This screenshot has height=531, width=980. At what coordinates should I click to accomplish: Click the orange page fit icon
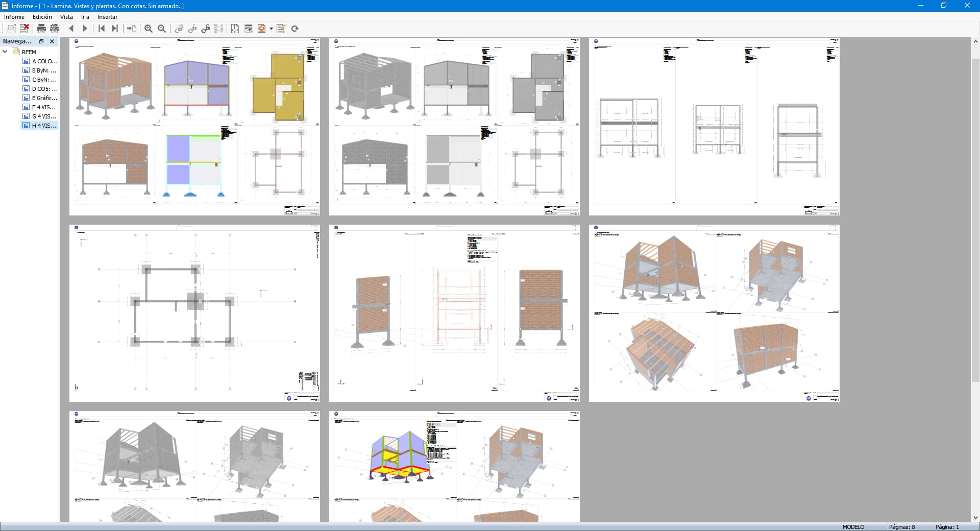click(x=262, y=29)
